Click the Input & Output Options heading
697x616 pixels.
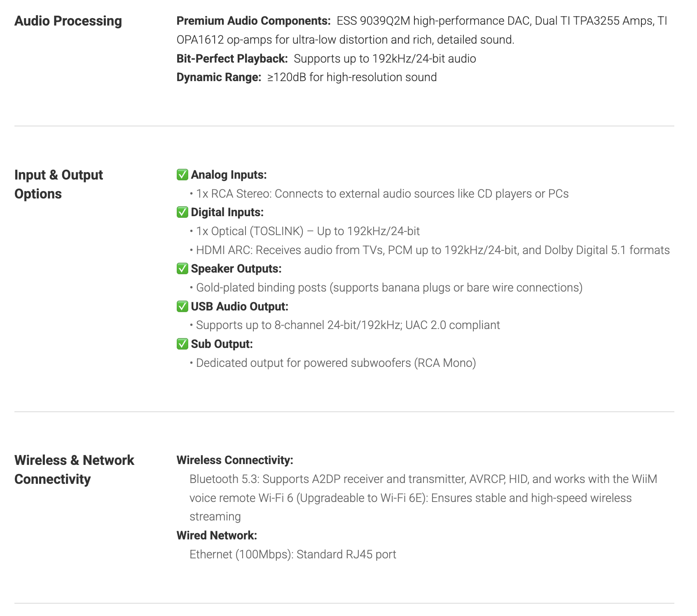pyautogui.click(x=58, y=184)
